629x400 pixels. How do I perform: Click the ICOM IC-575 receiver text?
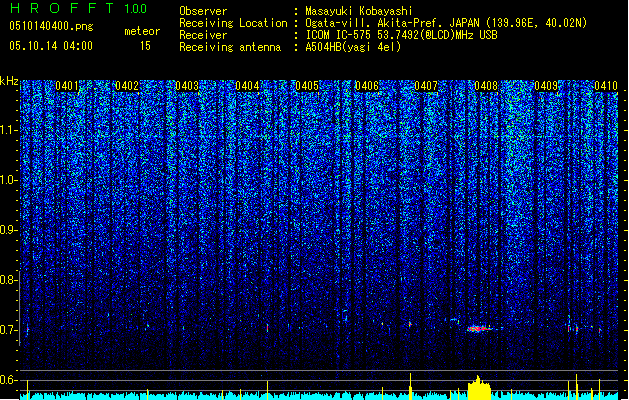(401, 35)
